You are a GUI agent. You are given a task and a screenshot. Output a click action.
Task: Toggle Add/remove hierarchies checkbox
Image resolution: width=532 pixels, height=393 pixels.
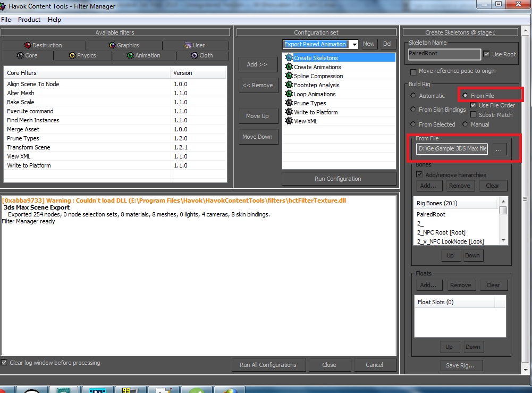click(419, 174)
